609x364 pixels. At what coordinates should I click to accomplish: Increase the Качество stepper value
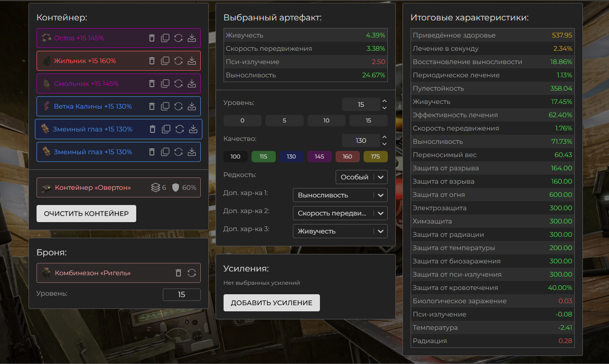pos(384,137)
